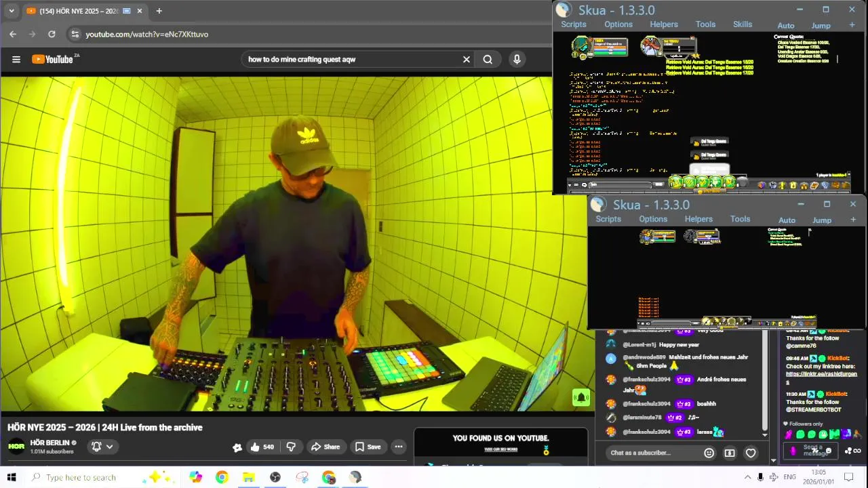
Task: Open a new Chrome tab
Action: [x=159, y=11]
